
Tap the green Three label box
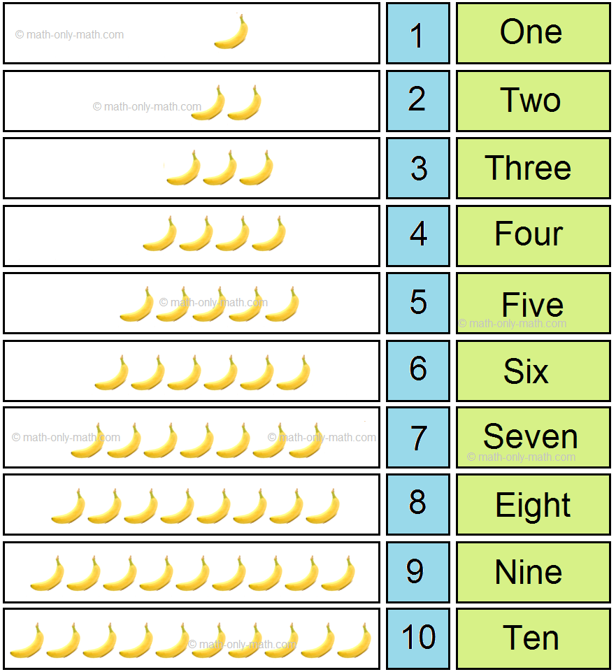coord(533,168)
